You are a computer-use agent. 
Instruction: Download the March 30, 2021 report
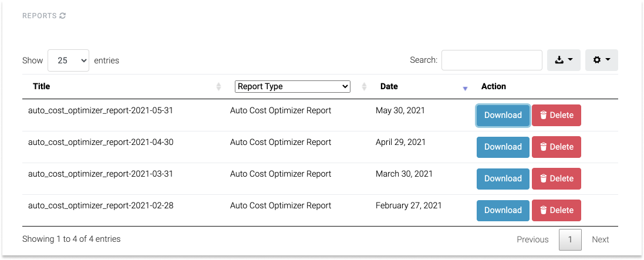[503, 178]
